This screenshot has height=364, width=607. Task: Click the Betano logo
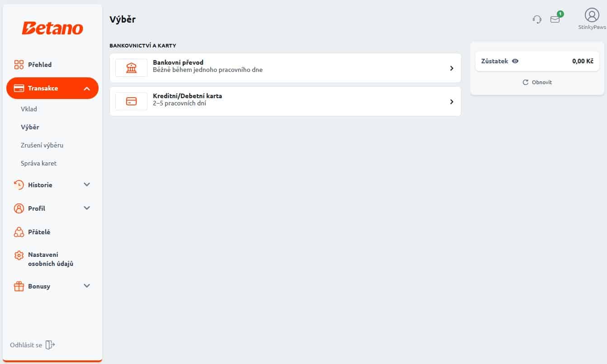[52, 28]
